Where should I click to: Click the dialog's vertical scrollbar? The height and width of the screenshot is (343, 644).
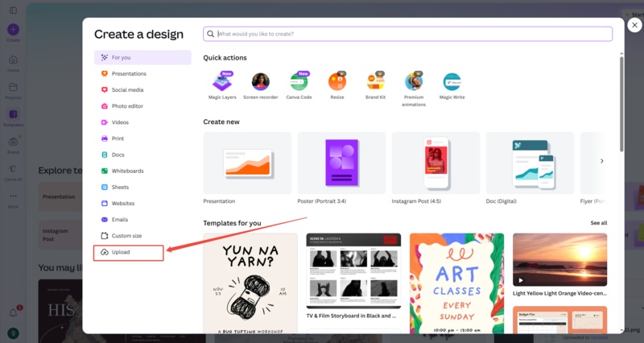[x=621, y=105]
